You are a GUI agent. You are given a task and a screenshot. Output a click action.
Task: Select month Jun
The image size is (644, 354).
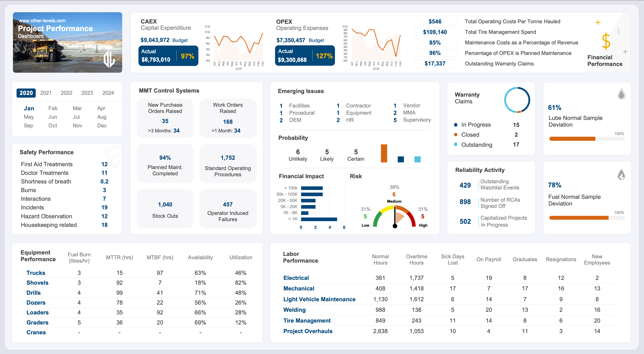[x=52, y=117]
